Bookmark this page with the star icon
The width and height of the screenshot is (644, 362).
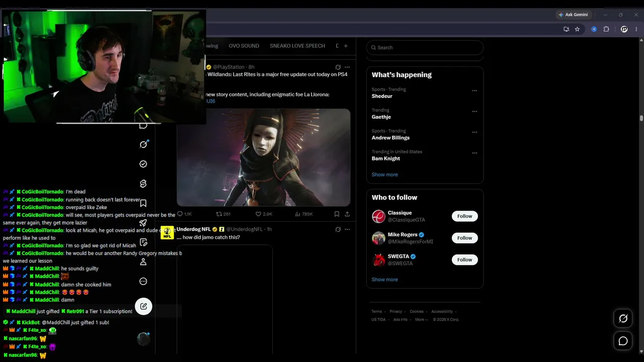[x=577, y=29]
